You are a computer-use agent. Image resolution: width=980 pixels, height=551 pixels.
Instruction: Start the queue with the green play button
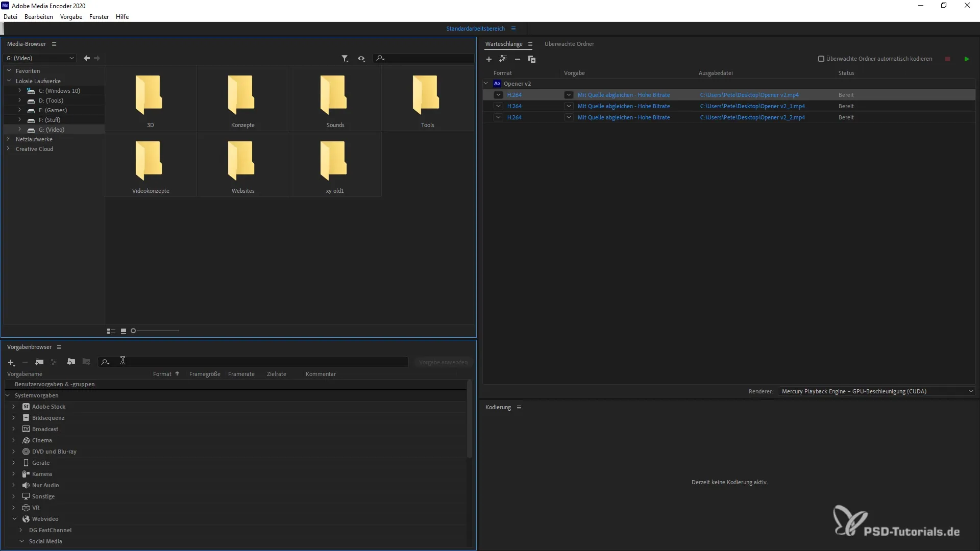click(x=967, y=59)
